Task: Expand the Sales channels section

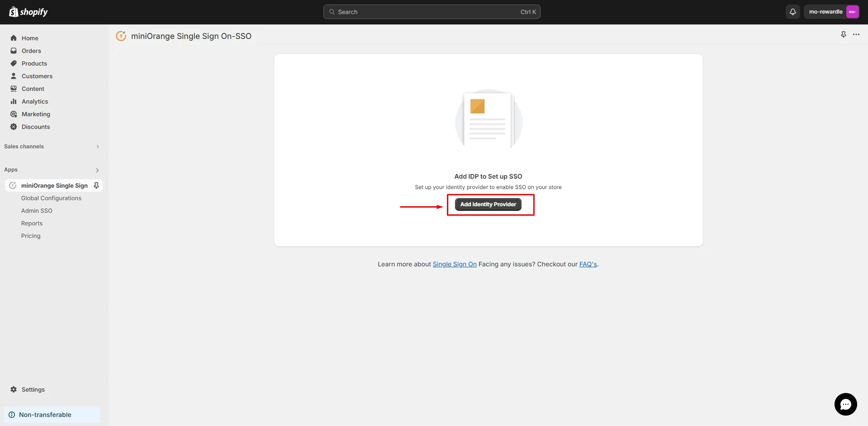Action: click(97, 146)
